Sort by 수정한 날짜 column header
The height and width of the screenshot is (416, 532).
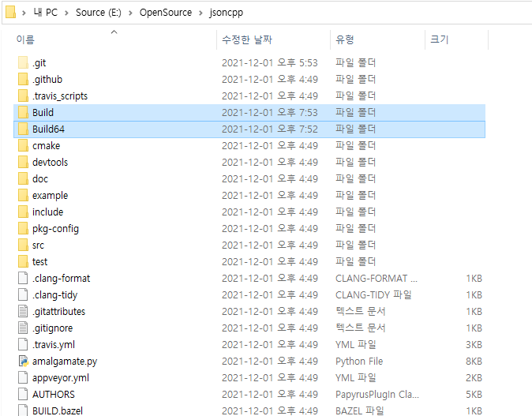(x=247, y=39)
